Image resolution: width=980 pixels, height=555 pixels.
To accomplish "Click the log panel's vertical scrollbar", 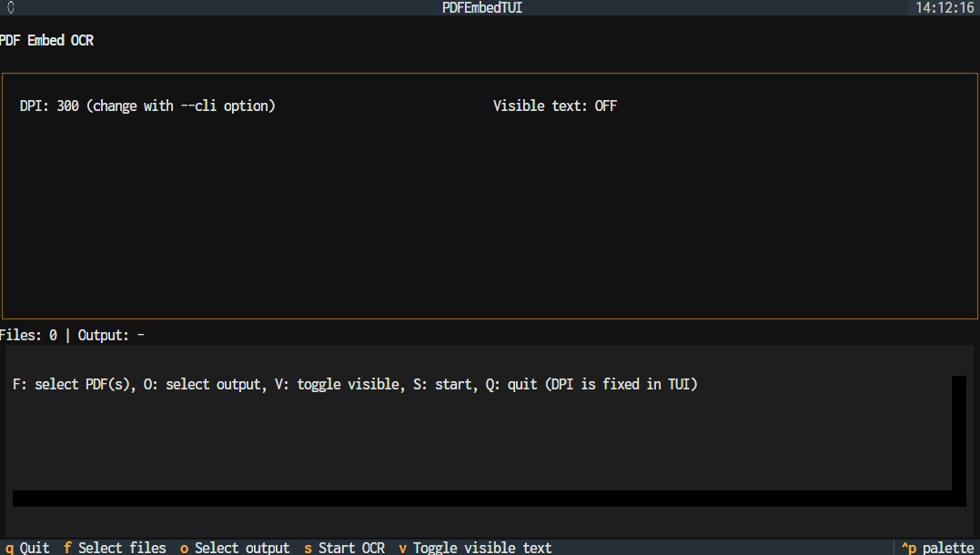I will (x=958, y=432).
